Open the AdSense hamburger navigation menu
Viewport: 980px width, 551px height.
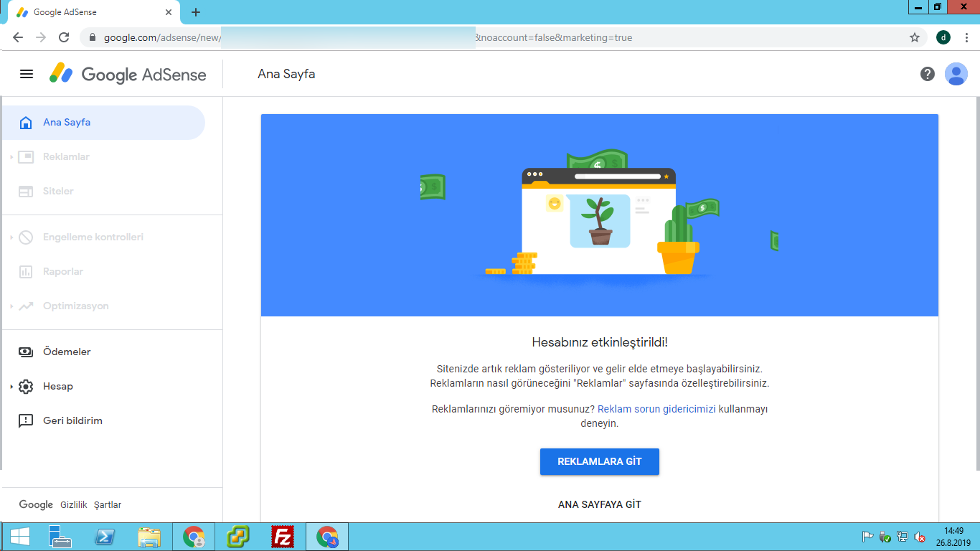pos(27,74)
